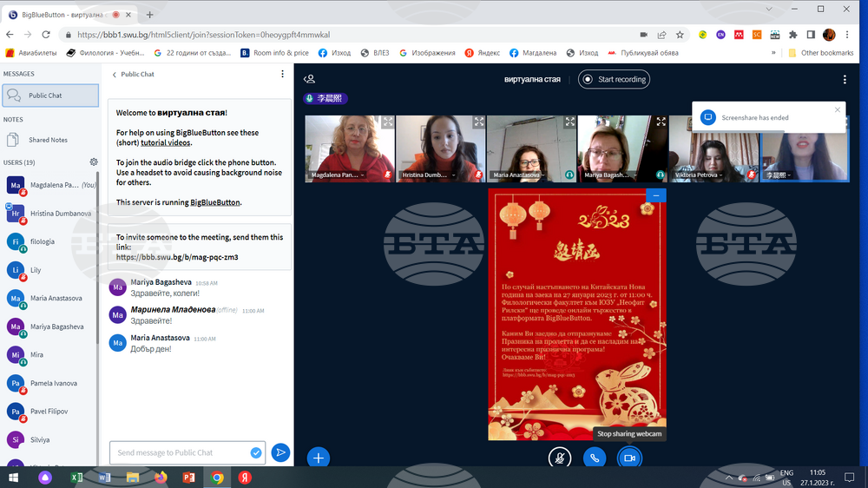This screenshot has width=868, height=488.
Task: Toggle the users list panel icon
Action: point(309,79)
